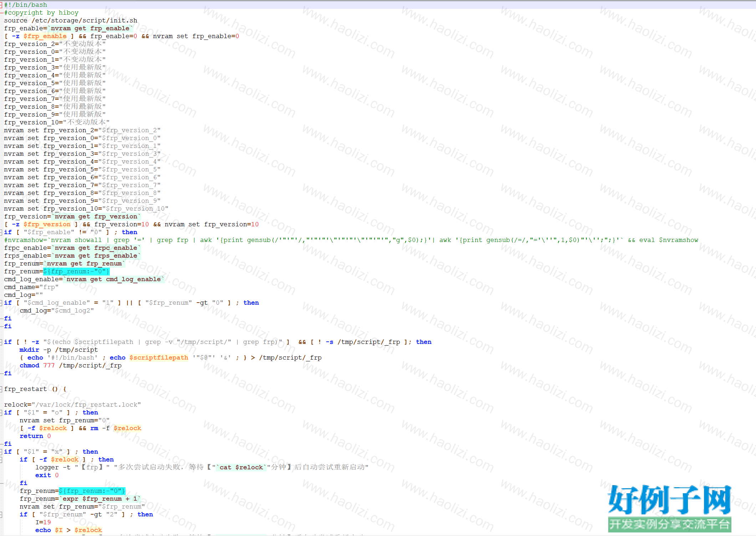Collapse fold marker beside 'frp_restart () {' line

point(1,389)
